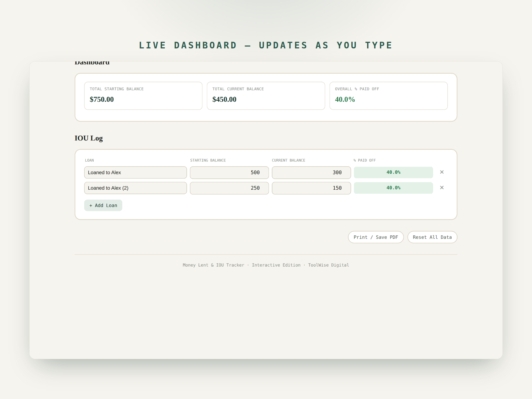This screenshot has height=399, width=532.
Task: Click the overall 40.0% paid off value
Action: [345, 99]
